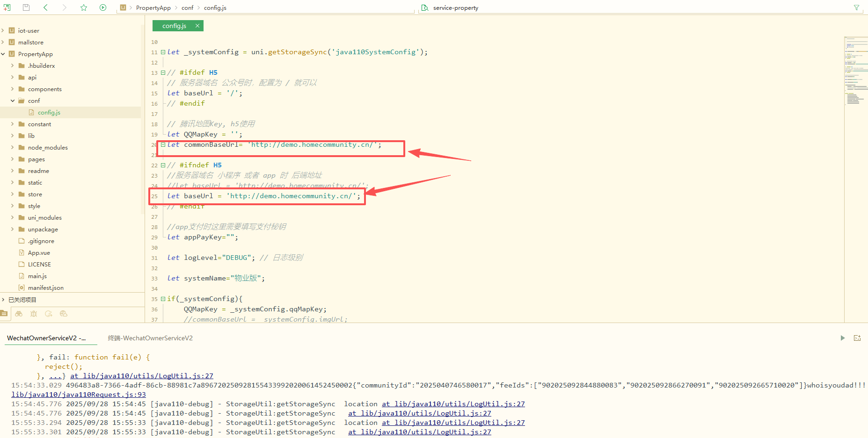Viewport: 868px width, 438px height.
Task: Click the filter funnel icon at top right
Action: click(x=857, y=7)
